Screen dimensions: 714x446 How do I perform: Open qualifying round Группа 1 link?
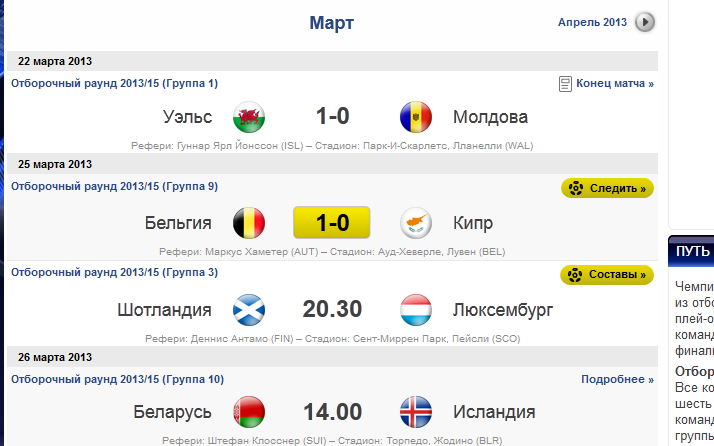114,84
